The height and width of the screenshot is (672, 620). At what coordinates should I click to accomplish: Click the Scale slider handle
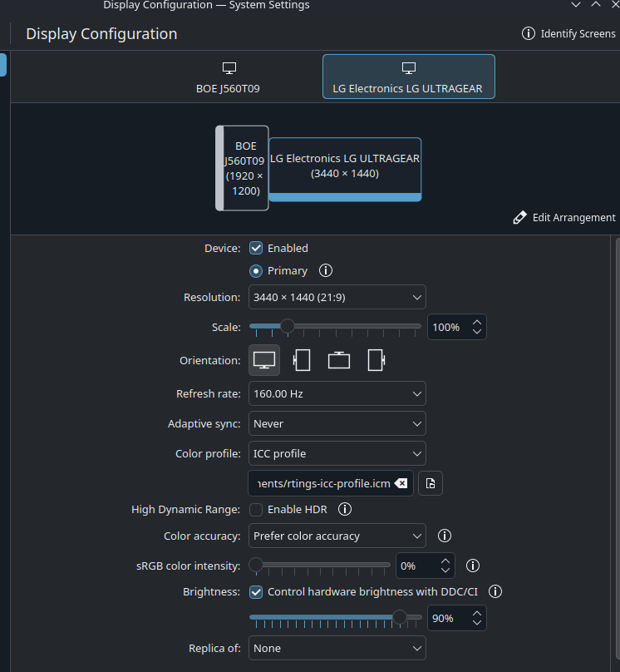pyautogui.click(x=288, y=326)
